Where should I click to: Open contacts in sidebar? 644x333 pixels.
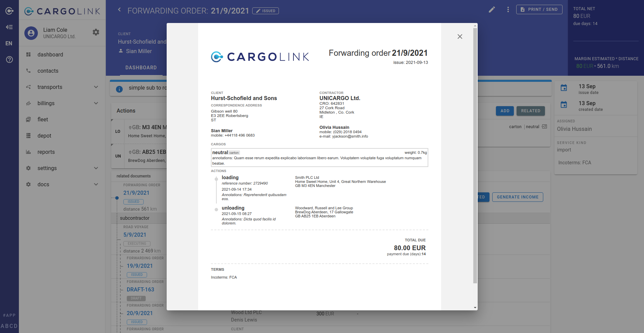[x=62, y=71]
